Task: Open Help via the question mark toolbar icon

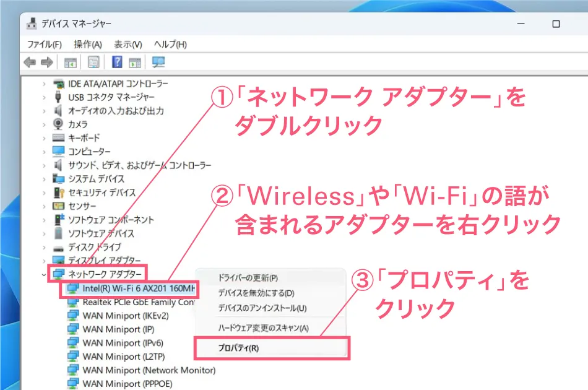Action: pyautogui.click(x=116, y=61)
